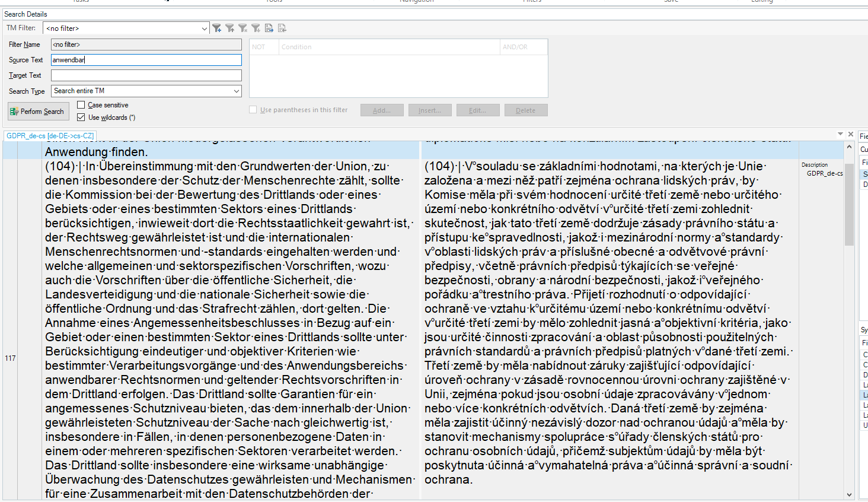
Task: Click into the empty Target Text field
Action: point(146,75)
